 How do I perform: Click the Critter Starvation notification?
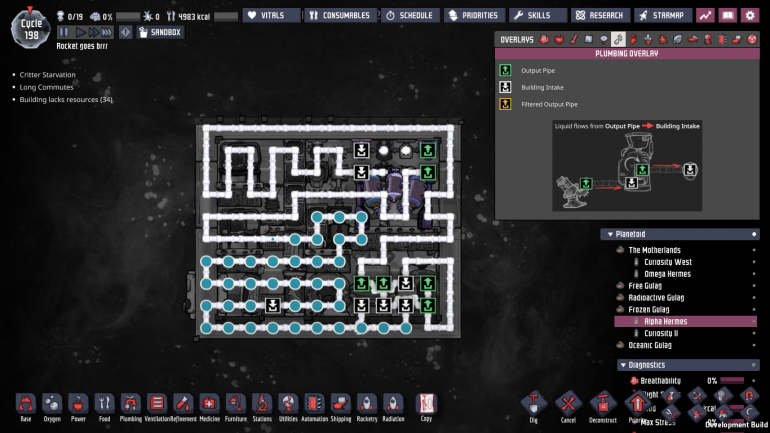tap(47, 75)
